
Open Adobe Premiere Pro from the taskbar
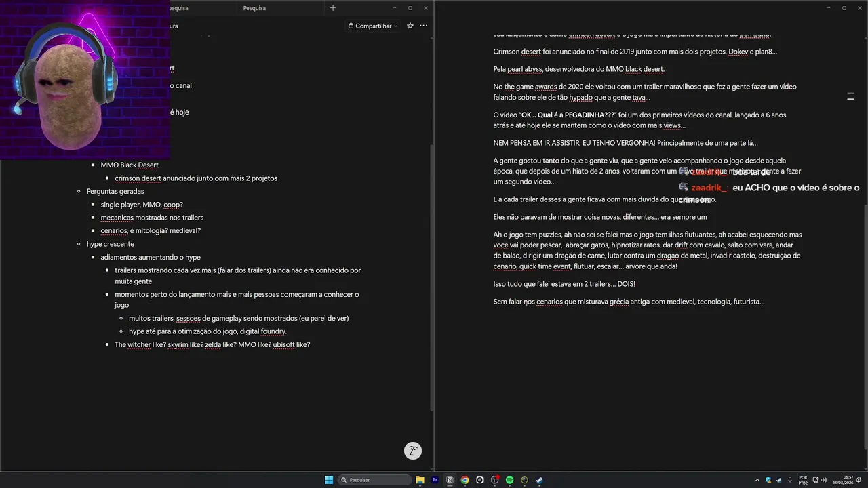point(435,480)
